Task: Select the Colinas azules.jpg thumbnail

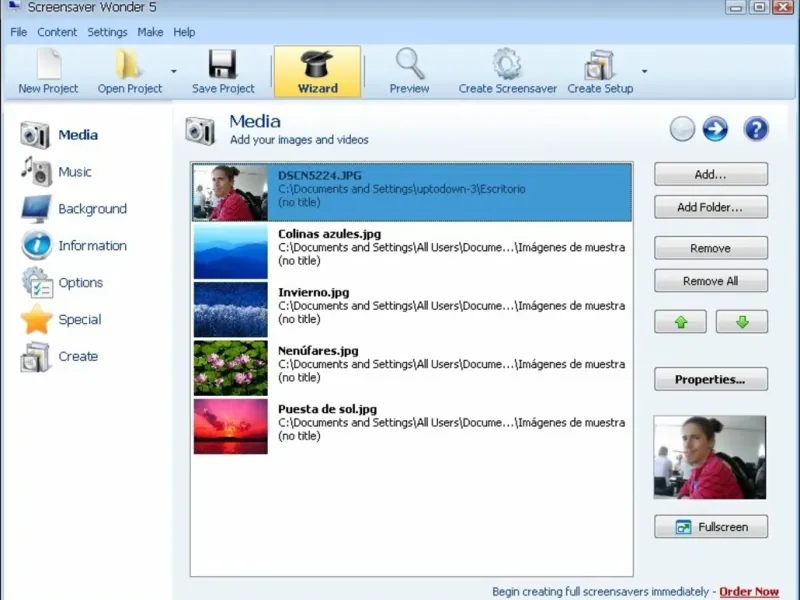Action: (231, 251)
